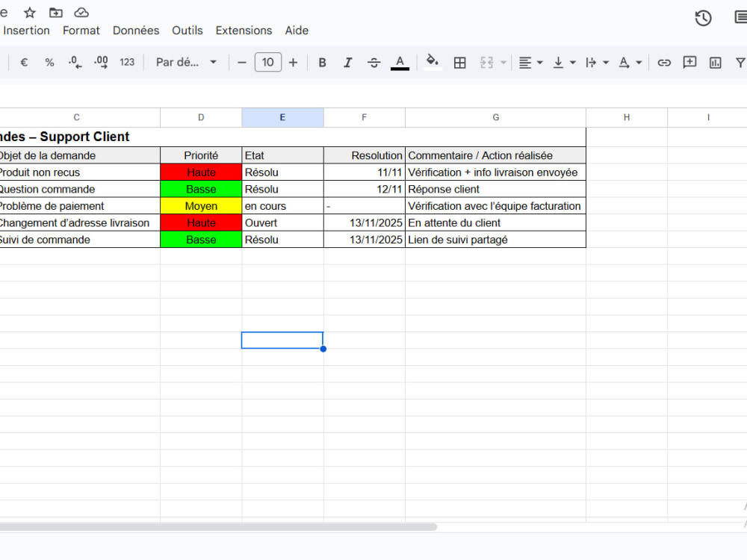
Task: Select the 'Ouvert' status cell
Action: [x=282, y=223]
